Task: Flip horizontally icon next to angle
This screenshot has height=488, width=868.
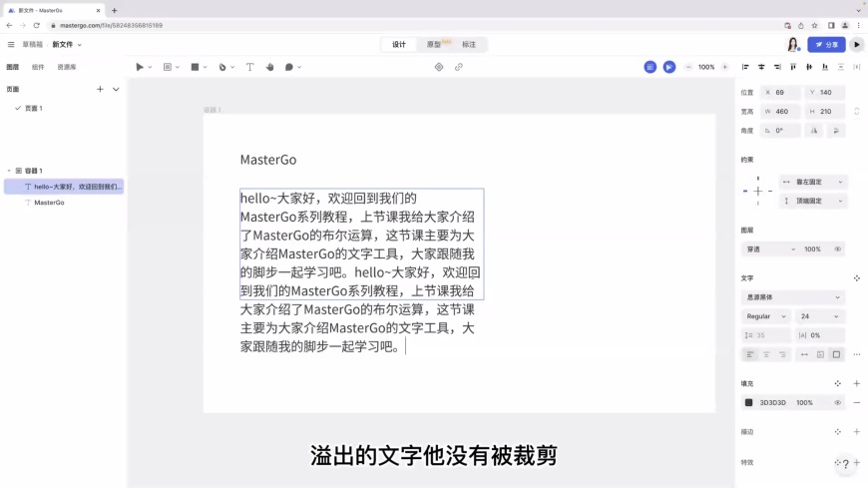Action: pyautogui.click(x=814, y=131)
